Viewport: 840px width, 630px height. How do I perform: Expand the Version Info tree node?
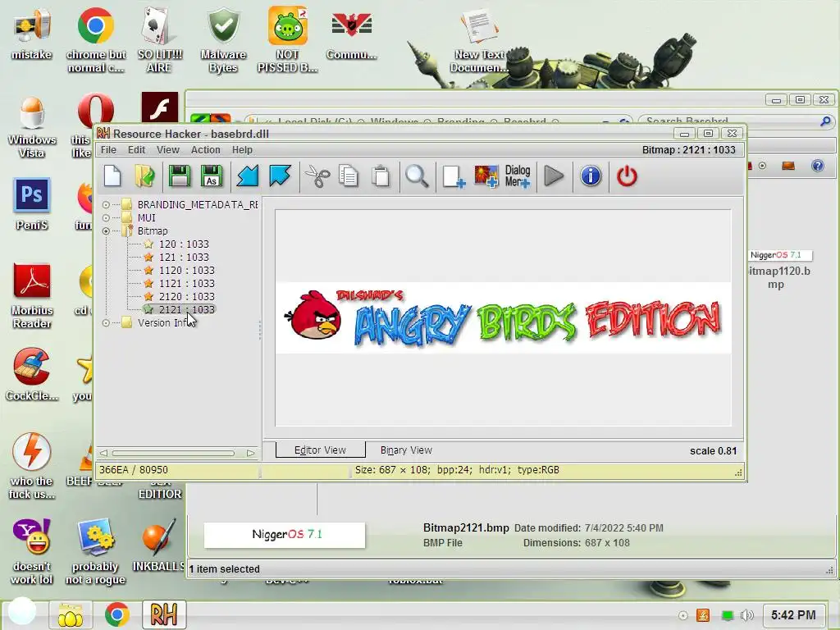point(106,323)
